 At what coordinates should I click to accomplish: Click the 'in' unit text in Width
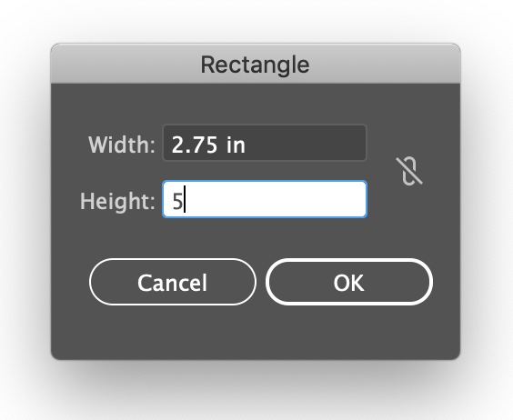tap(236, 145)
